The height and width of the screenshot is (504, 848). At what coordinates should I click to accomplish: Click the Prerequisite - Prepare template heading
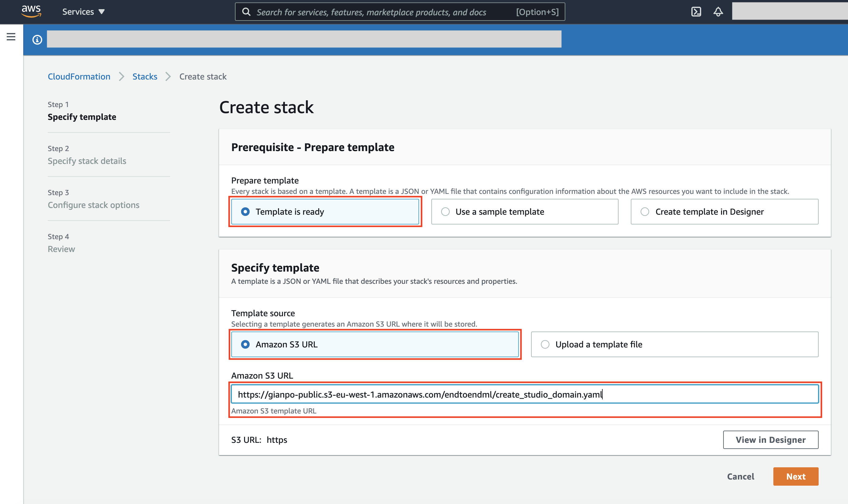pos(313,147)
